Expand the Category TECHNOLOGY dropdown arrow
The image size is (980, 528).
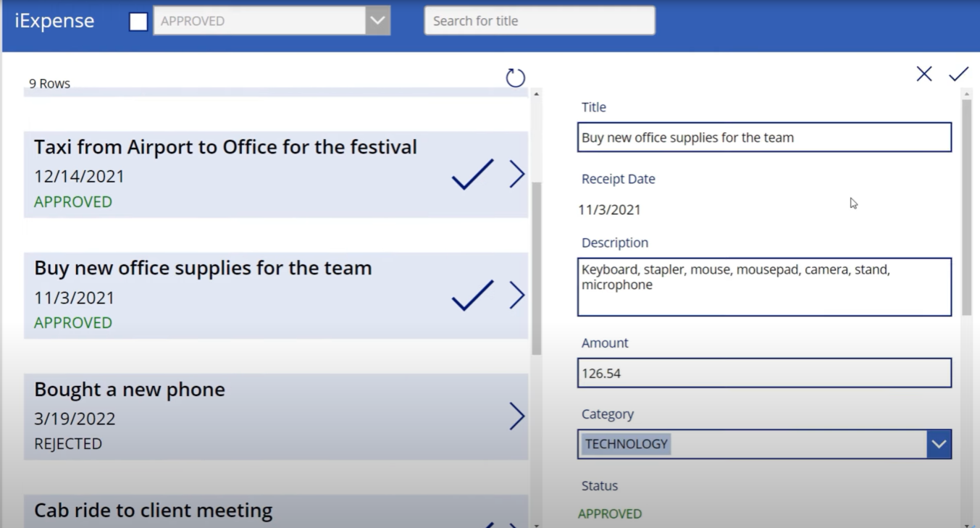[x=939, y=444]
